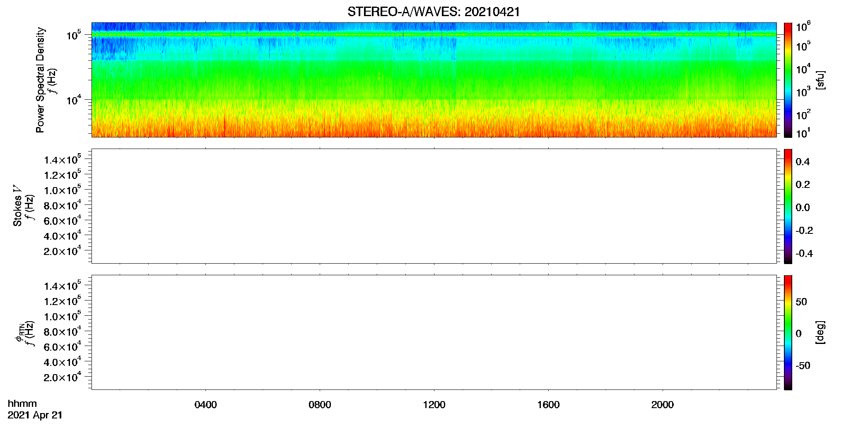Click the [deg] units label
The height and width of the screenshot is (447, 868).
[x=820, y=332]
